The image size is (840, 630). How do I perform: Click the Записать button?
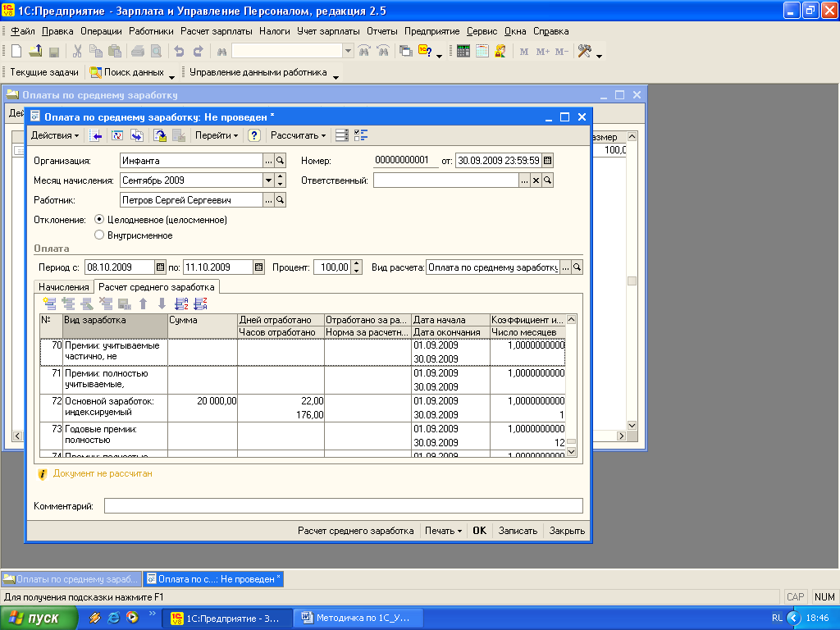click(x=518, y=531)
